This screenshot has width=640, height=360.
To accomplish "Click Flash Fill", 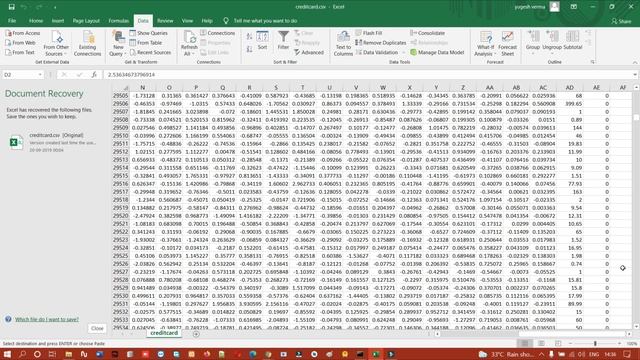I will [x=369, y=33].
